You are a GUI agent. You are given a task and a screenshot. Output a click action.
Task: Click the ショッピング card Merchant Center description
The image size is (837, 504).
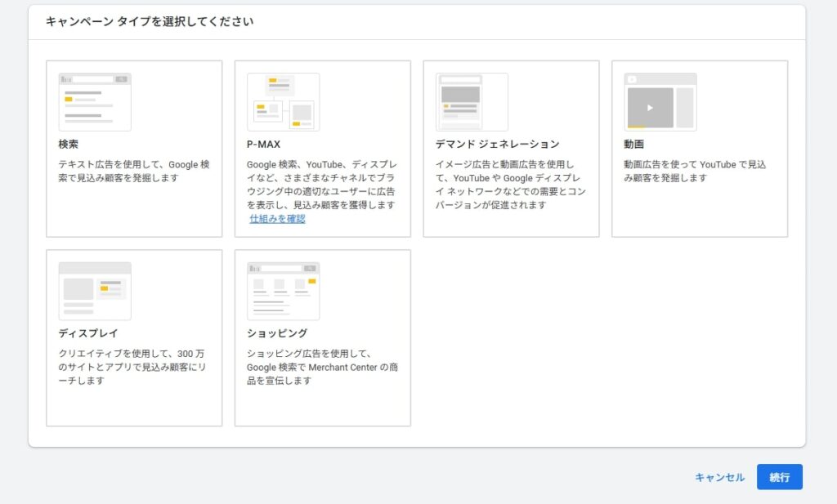[x=322, y=368]
